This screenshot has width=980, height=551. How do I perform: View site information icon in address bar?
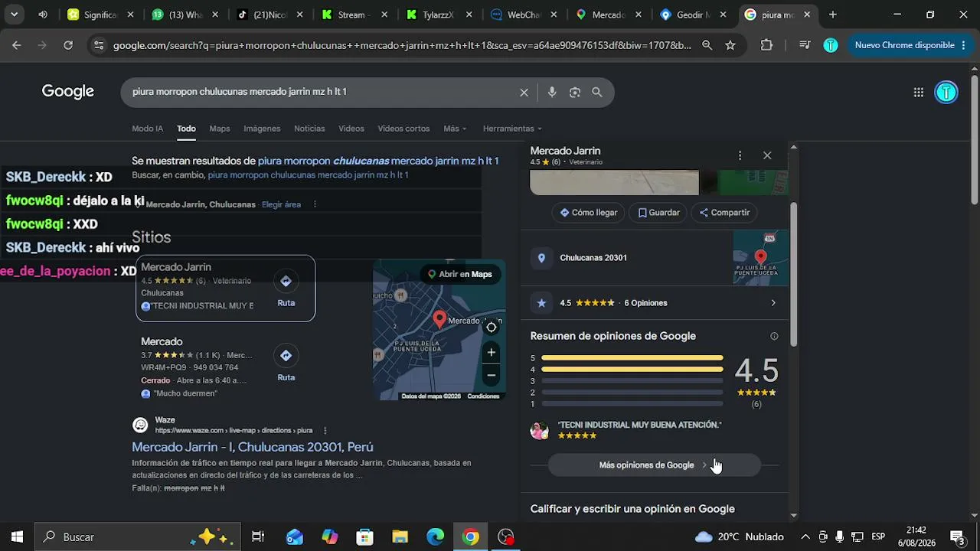(x=98, y=45)
